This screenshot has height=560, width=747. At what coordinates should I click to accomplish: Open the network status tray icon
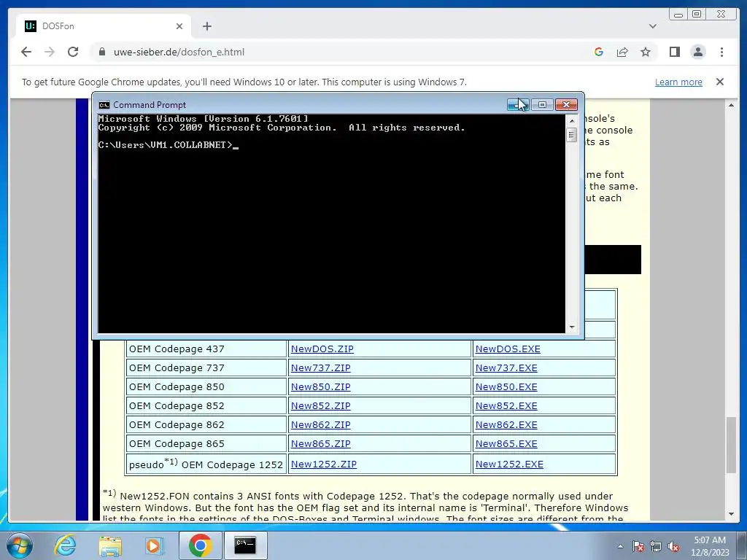coord(656,547)
